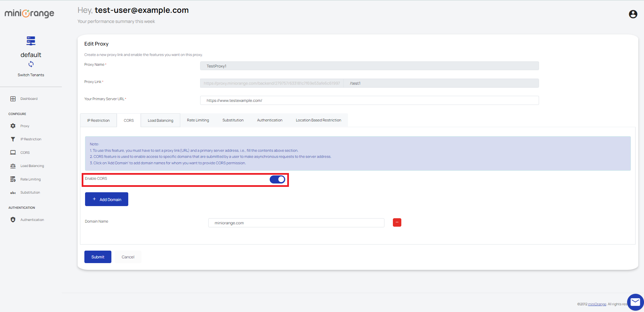Click the Proxy gear icon in sidebar
Screen dimensions: 644x312
tap(13, 126)
